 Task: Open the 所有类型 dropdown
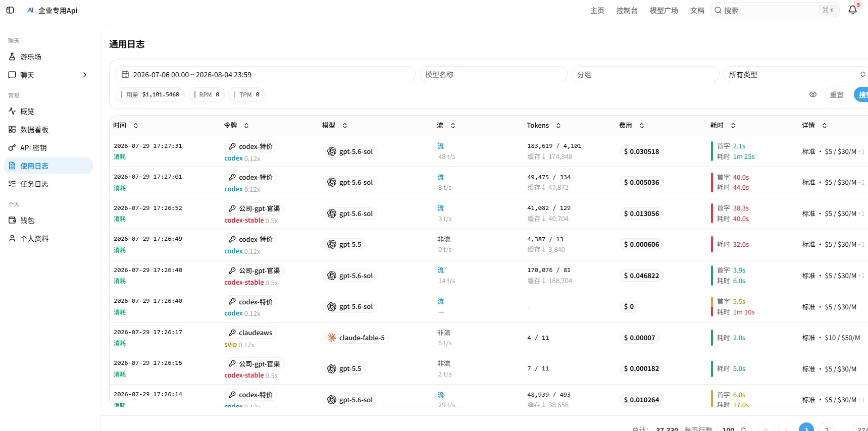796,74
